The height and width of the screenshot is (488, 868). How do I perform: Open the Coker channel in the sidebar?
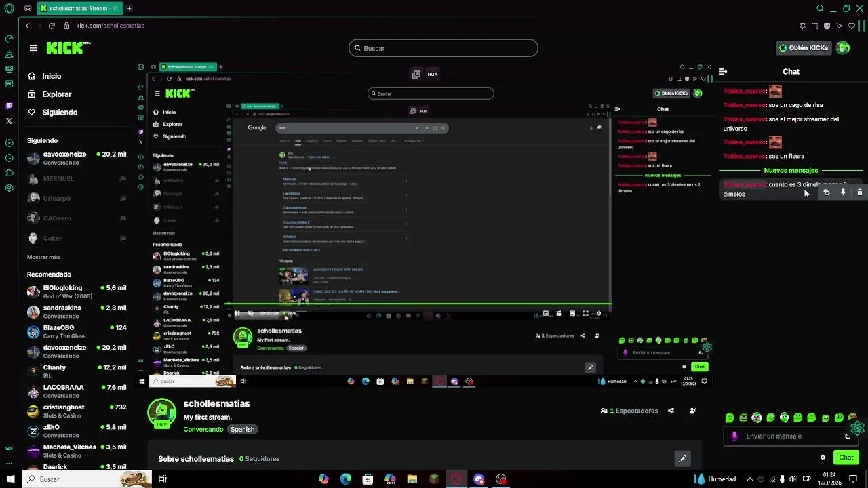(77, 238)
